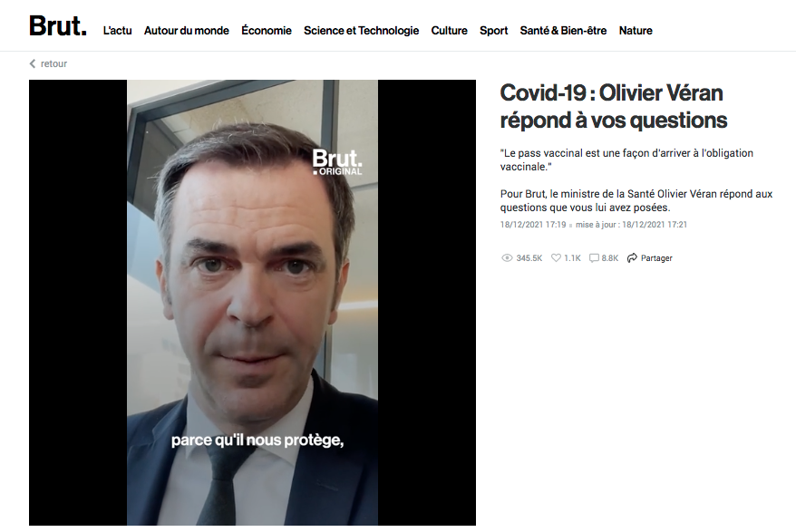Image resolution: width=796 pixels, height=532 pixels.
Task: Go to the Nature section
Action: pos(636,31)
